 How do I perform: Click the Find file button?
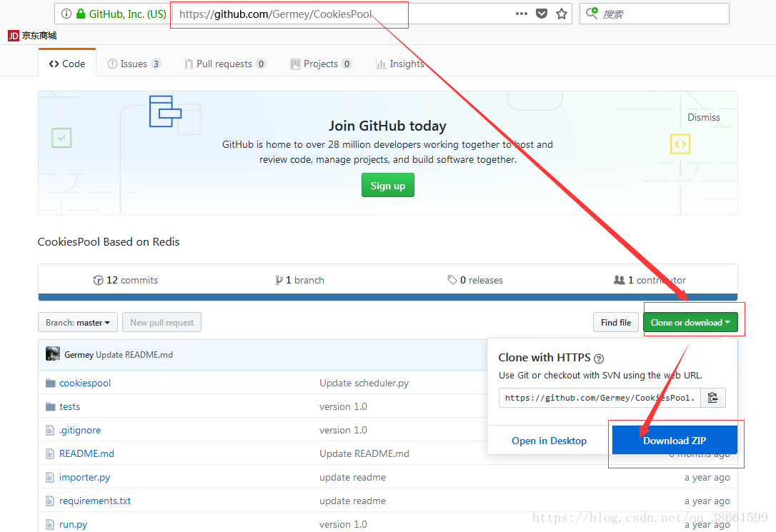(x=616, y=322)
